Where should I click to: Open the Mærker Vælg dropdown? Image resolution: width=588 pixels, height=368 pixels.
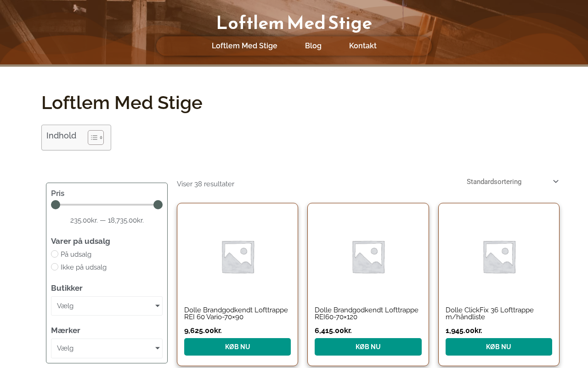click(x=107, y=348)
